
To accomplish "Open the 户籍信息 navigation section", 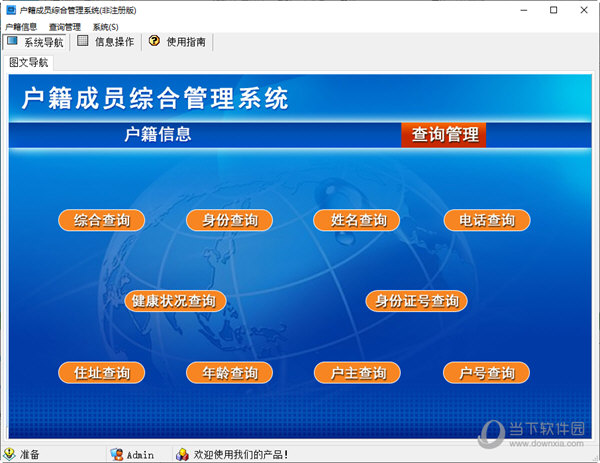I will pos(158,134).
